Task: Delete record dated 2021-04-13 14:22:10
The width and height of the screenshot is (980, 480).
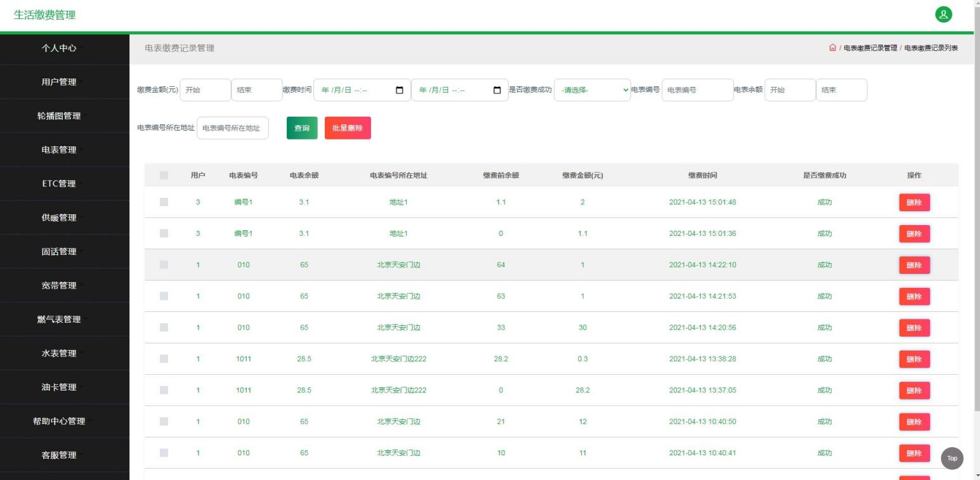Action: pyautogui.click(x=914, y=265)
